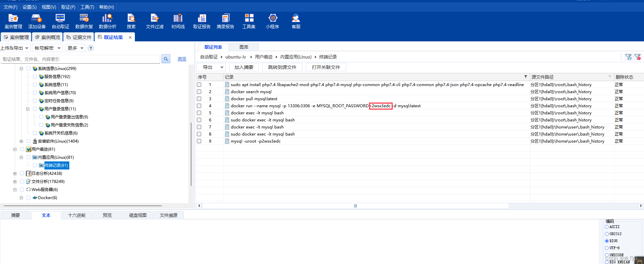Check the checkbox for record row 4
This screenshot has width=644, height=264.
pyautogui.click(x=199, y=106)
